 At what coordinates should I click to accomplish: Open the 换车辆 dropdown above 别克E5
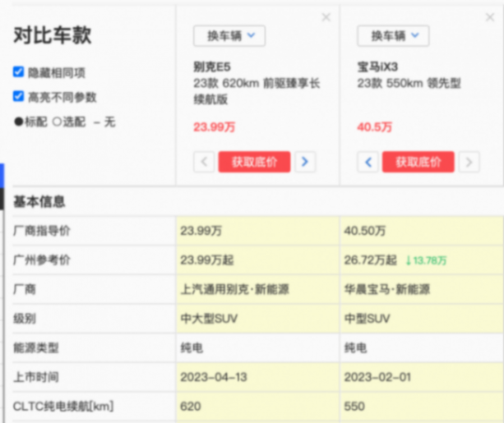229,35
